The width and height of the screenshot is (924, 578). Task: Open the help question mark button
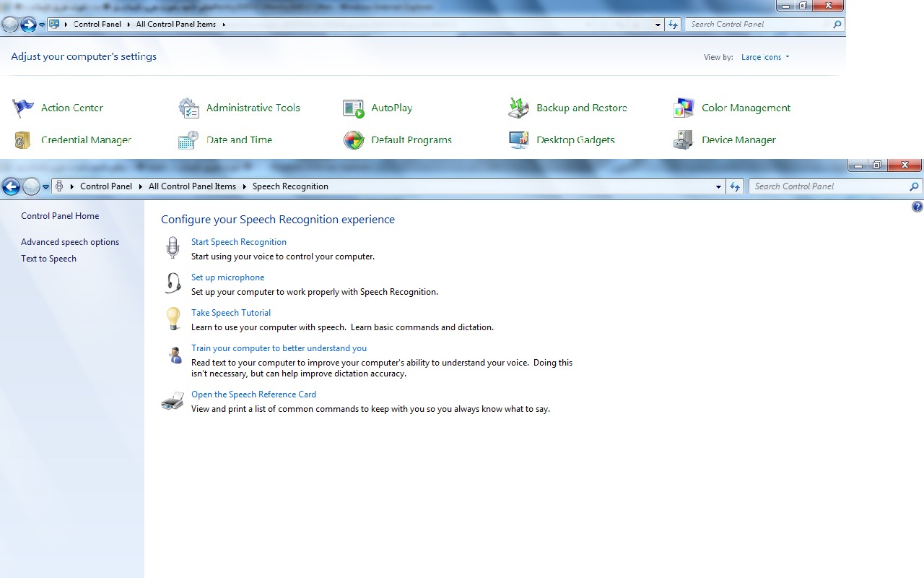pyautogui.click(x=918, y=207)
